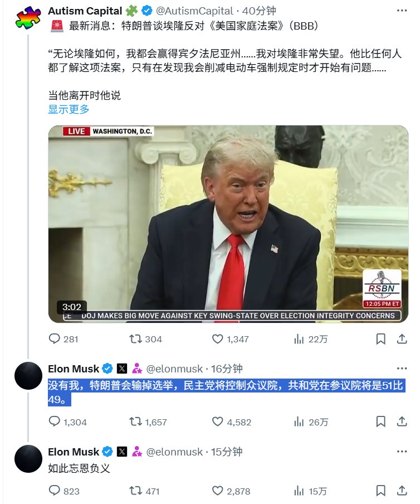This screenshot has width=420, height=504.
Task: View analytics for the 22万 views post
Action: 299,339
